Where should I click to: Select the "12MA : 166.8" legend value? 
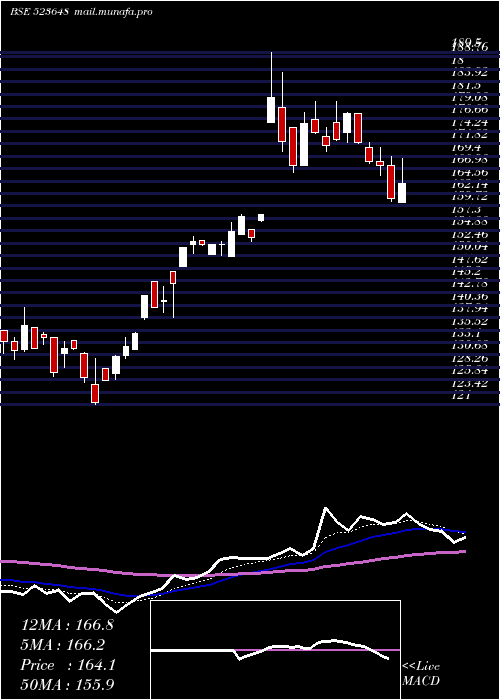67,625
